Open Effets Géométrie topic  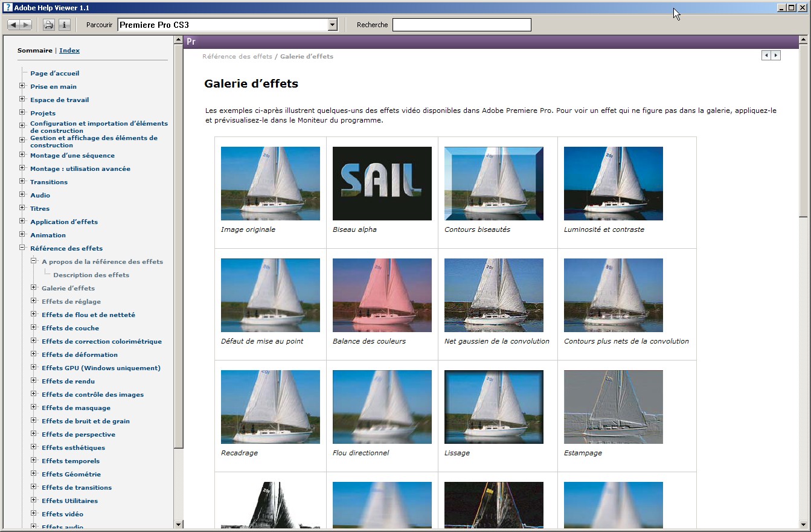(71, 475)
